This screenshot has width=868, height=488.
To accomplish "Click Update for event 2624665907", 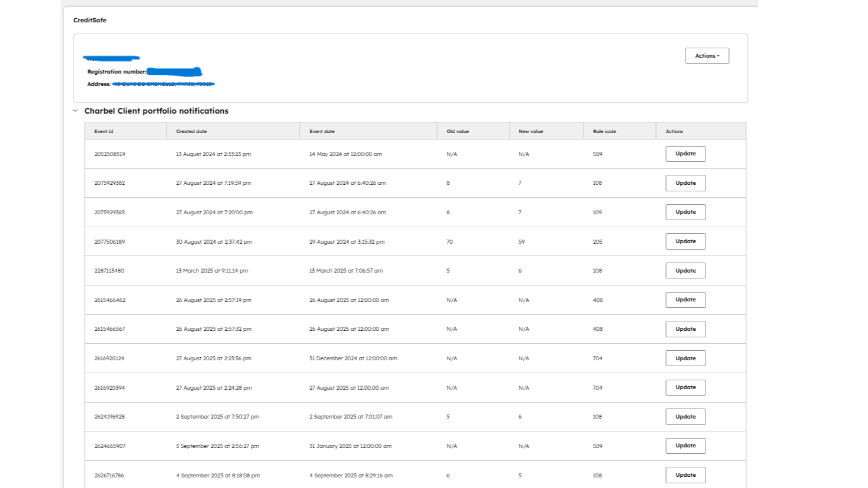I will click(x=685, y=446).
